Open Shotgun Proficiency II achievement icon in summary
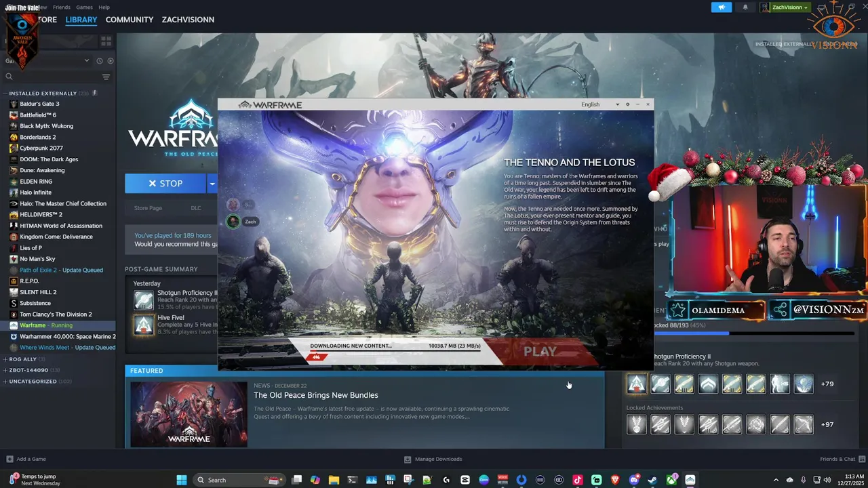 [144, 300]
